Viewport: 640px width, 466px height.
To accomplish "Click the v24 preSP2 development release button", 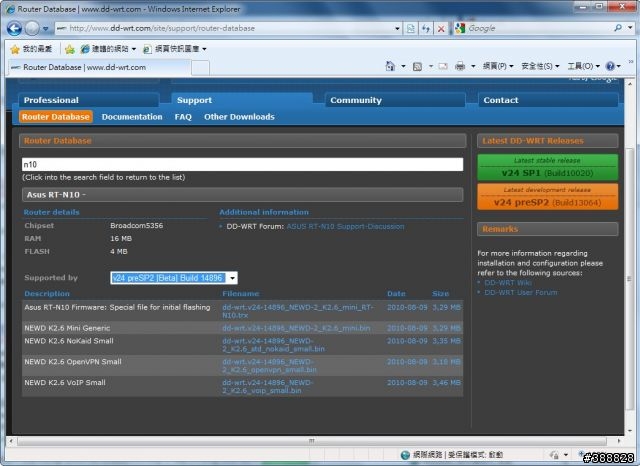I will click(547, 197).
